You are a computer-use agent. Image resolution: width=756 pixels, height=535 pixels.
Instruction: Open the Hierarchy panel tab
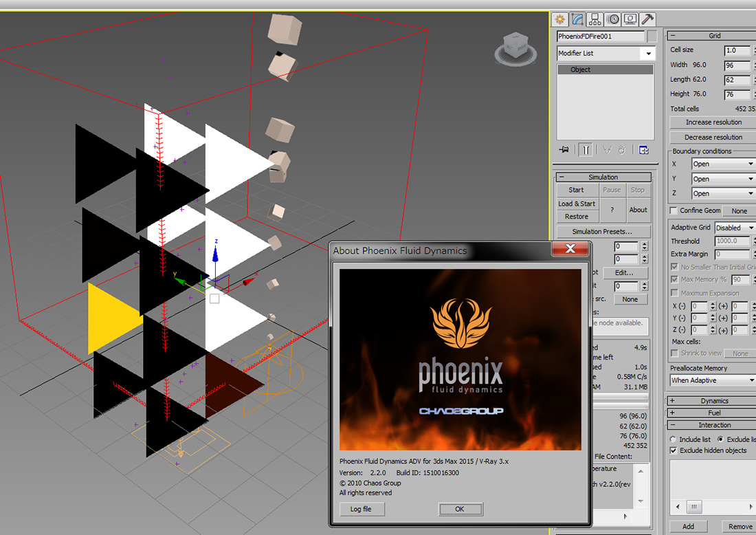click(595, 19)
